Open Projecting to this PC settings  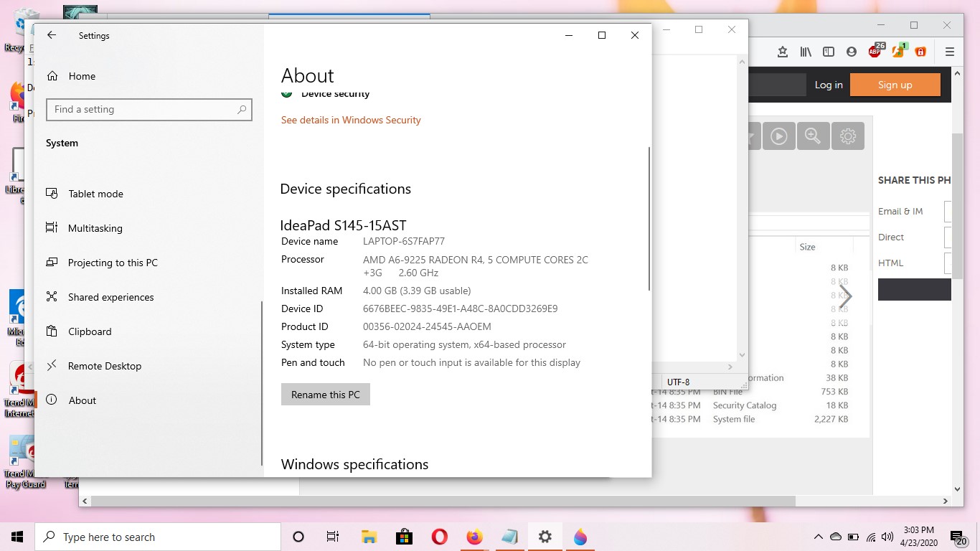point(113,263)
